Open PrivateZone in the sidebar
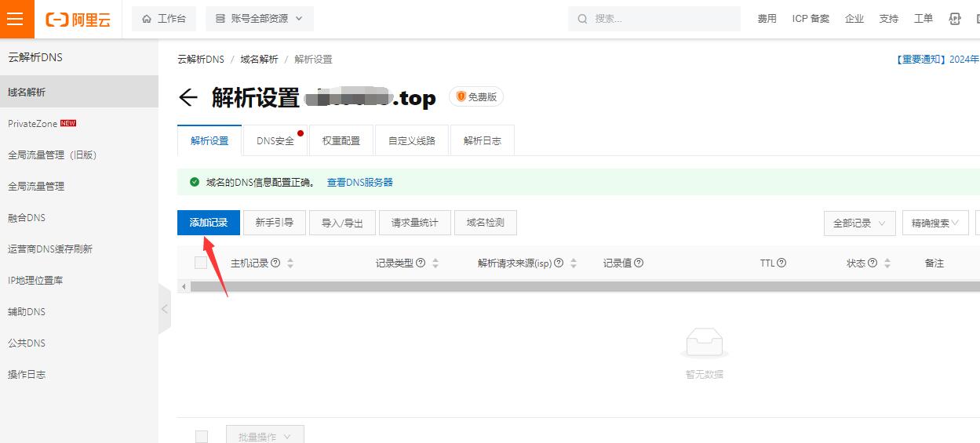The height and width of the screenshot is (443, 980). pyautogui.click(x=79, y=123)
